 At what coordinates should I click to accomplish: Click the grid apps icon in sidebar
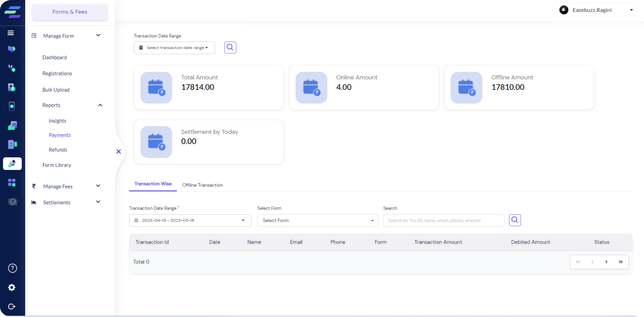[12, 183]
